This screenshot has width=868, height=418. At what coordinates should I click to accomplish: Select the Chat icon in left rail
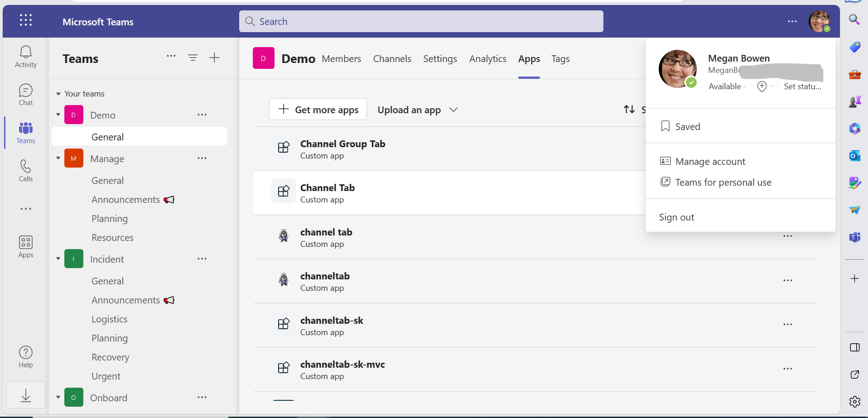click(x=25, y=94)
